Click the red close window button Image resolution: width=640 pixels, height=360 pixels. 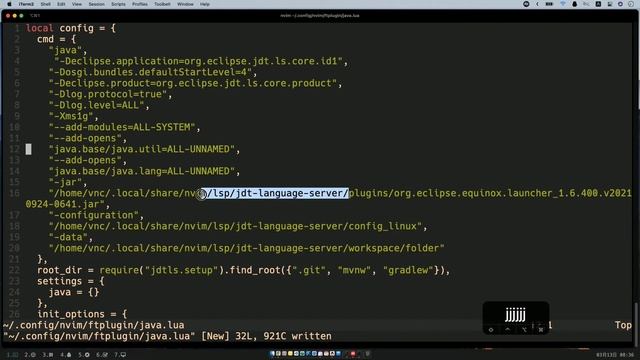click(8, 16)
